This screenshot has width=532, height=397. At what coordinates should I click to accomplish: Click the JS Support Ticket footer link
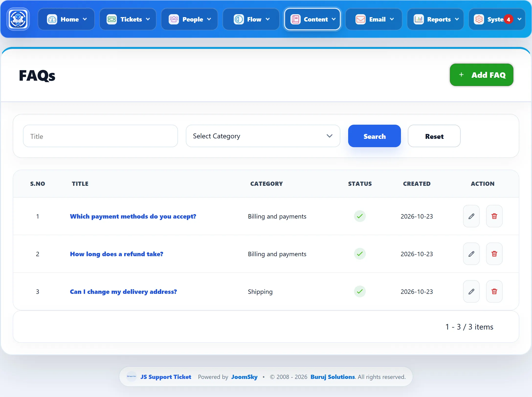[166, 377]
